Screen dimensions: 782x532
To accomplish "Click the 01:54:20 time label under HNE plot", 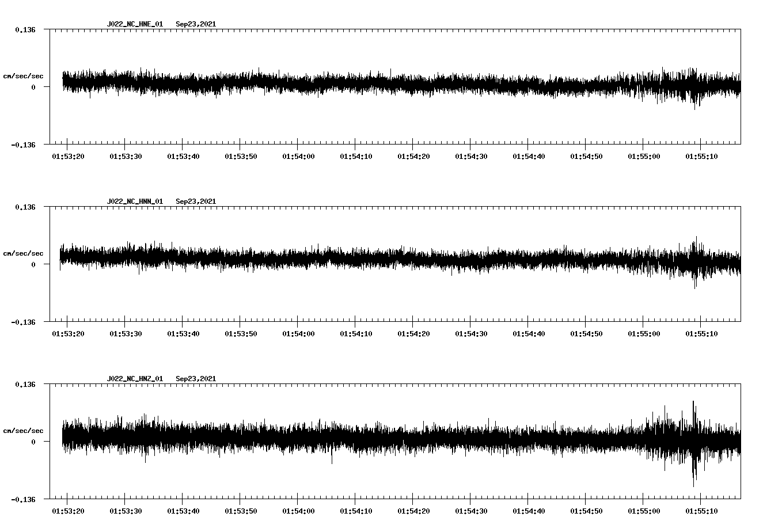I will point(413,157).
